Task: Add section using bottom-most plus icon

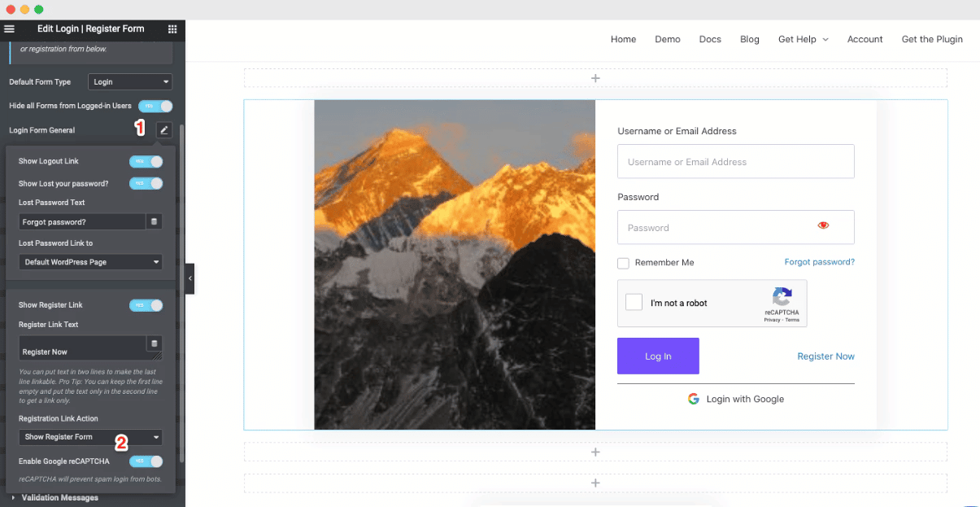Action: (x=595, y=483)
